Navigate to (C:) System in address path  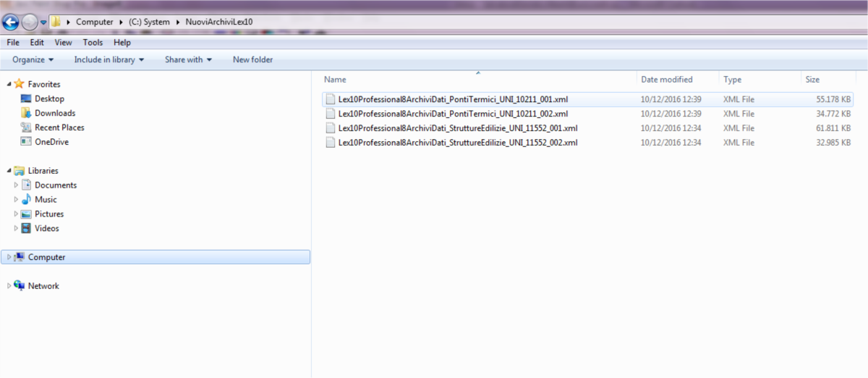click(149, 22)
